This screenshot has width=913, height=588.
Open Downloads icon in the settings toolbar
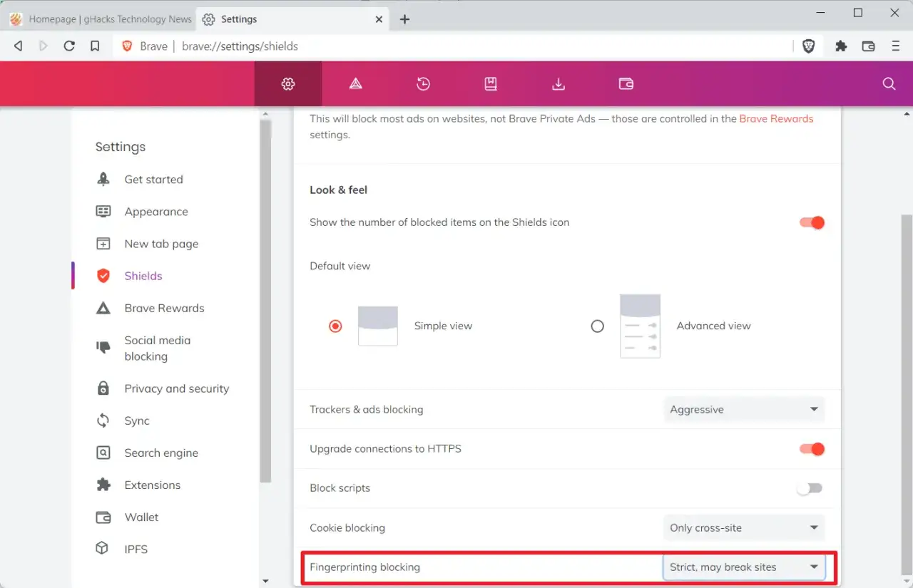click(558, 84)
